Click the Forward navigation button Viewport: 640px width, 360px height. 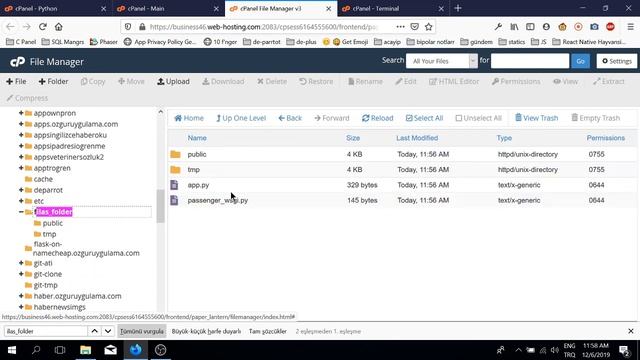pos(332,118)
